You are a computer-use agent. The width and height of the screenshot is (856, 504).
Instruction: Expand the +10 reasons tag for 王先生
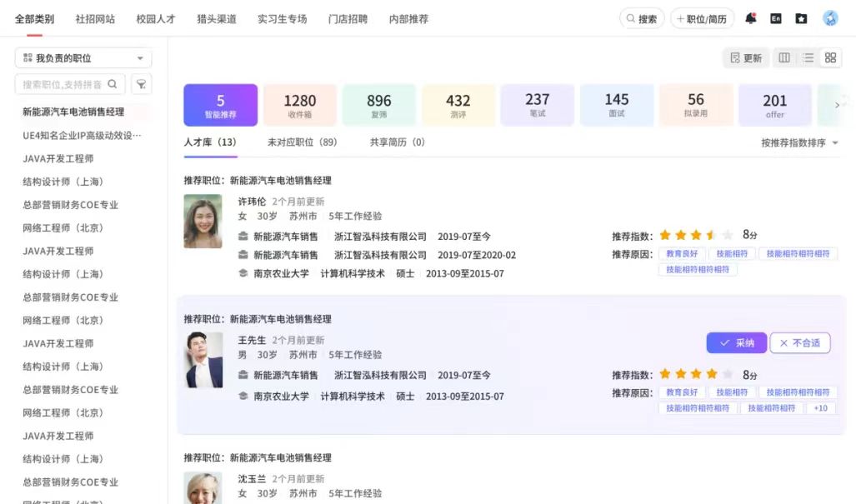820,408
